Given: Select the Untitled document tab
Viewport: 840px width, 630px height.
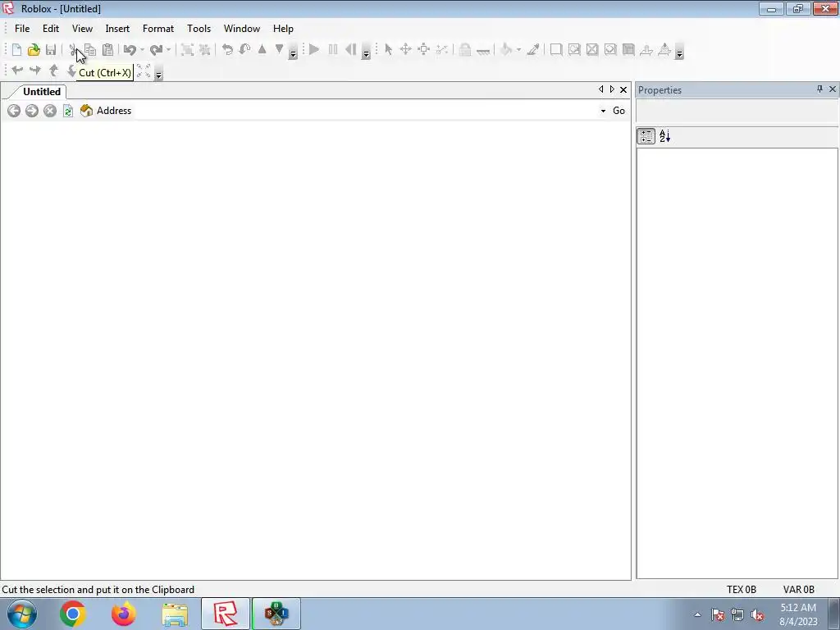Looking at the screenshot, I should pyautogui.click(x=42, y=92).
